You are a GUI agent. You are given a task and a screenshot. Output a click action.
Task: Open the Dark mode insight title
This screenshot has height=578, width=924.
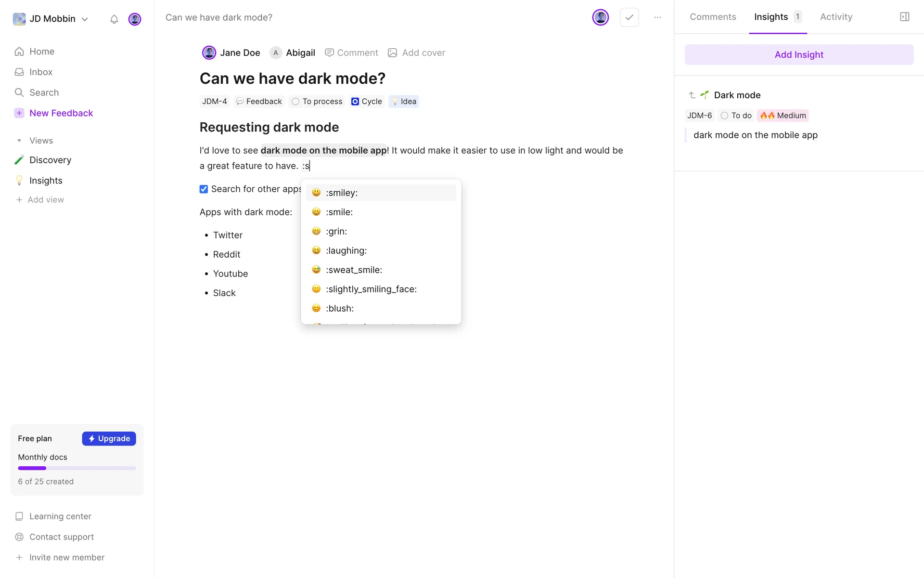click(737, 95)
